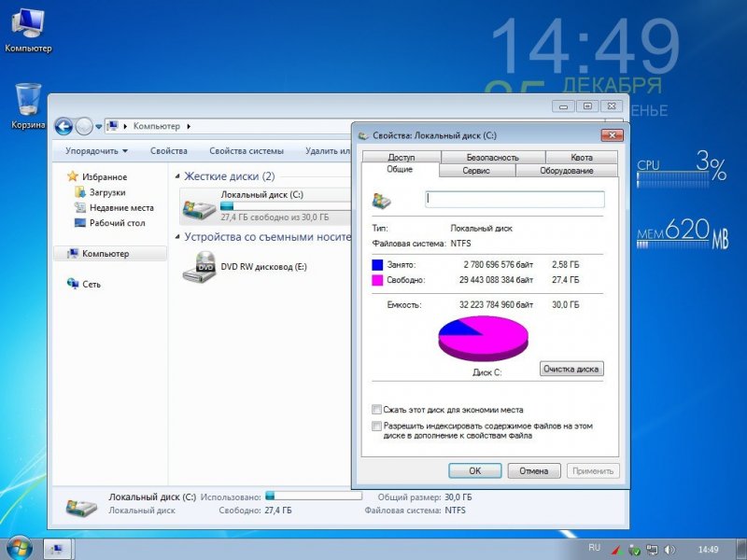
Task: Switch to the Общие tab
Action: 400,170
